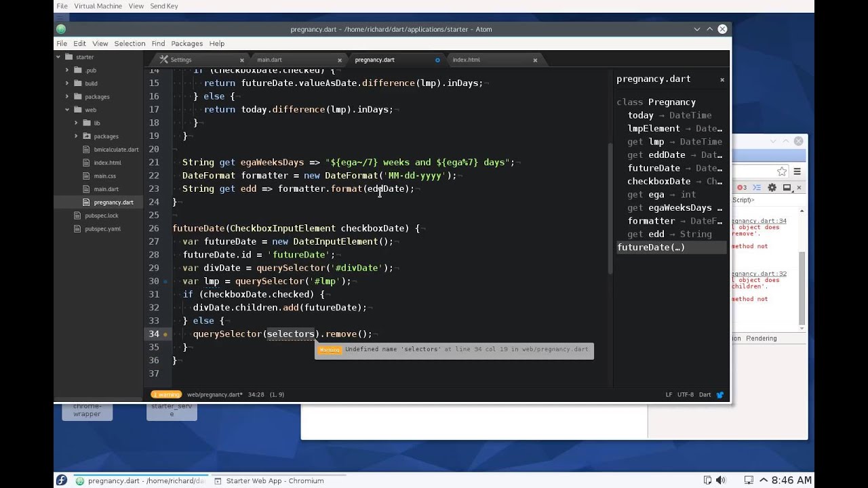Click the Atom icon in window title bar

pyautogui.click(x=61, y=29)
